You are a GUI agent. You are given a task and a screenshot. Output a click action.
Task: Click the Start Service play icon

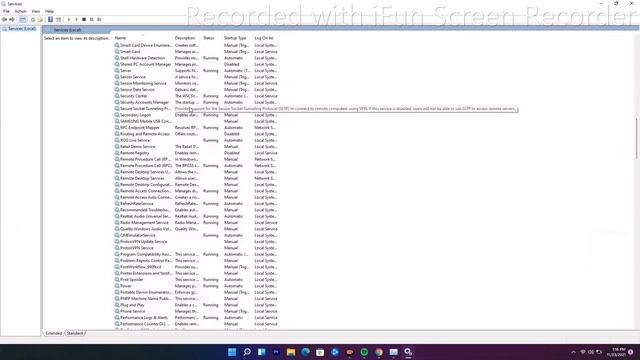tap(69, 19)
